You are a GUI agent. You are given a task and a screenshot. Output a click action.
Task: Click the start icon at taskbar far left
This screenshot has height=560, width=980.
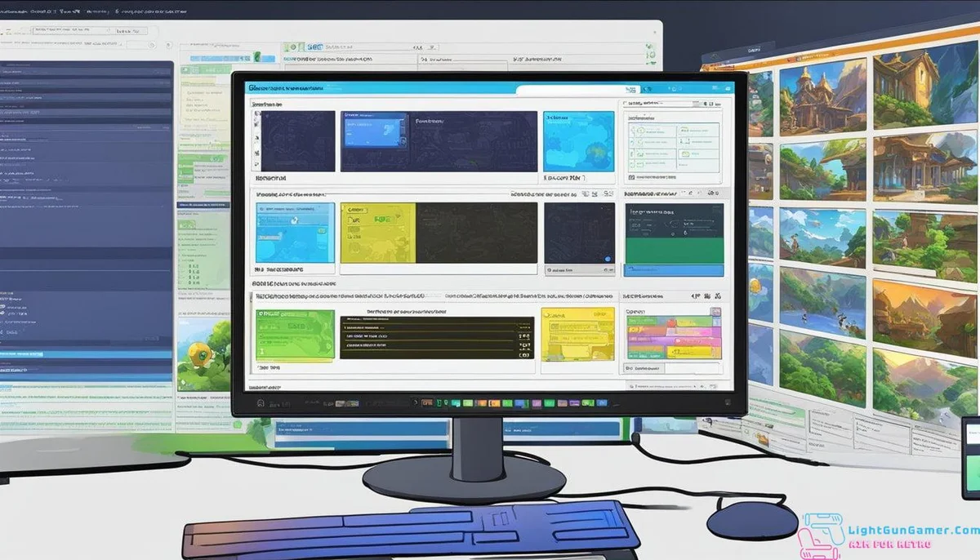(x=260, y=402)
